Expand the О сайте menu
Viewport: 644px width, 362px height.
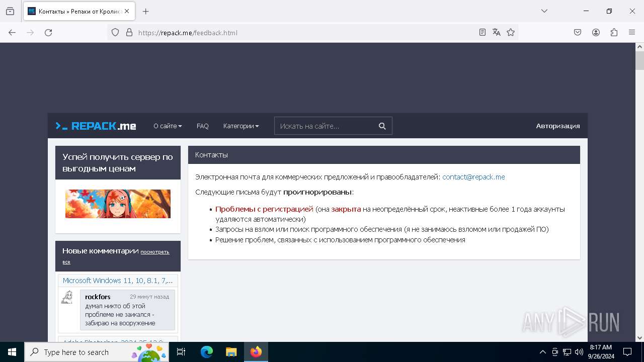[x=168, y=126]
